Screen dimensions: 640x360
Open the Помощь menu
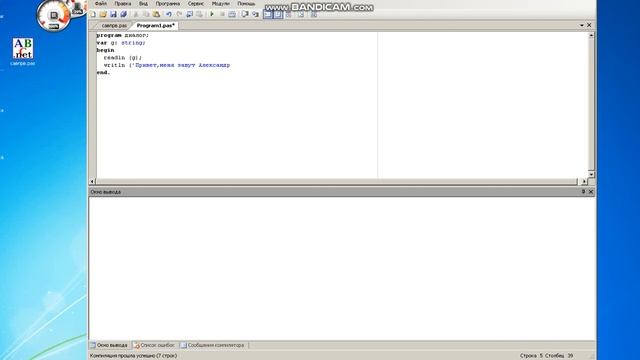[x=246, y=4]
